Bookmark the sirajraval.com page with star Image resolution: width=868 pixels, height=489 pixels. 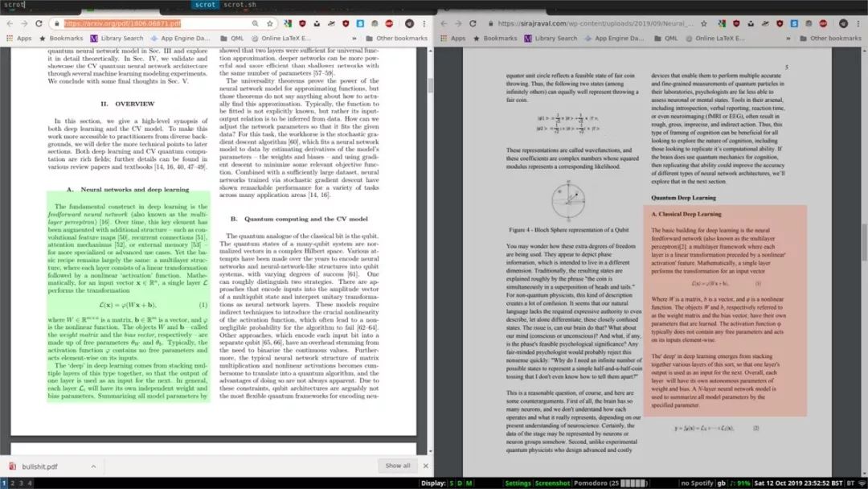coord(703,24)
